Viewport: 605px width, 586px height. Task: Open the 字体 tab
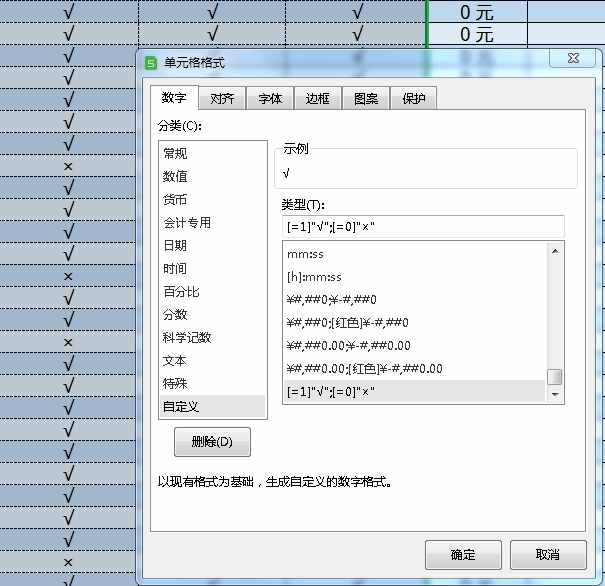tap(270, 98)
